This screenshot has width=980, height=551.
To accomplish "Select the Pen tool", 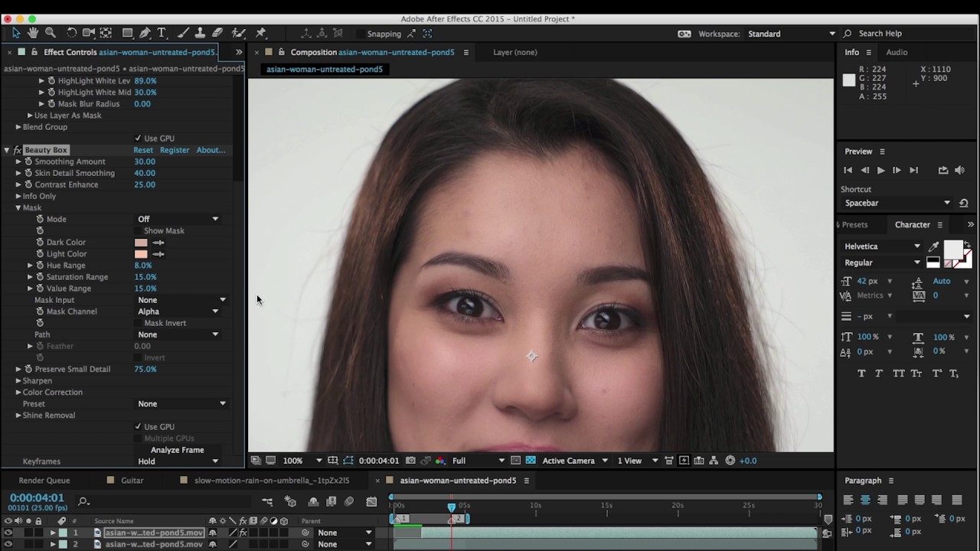I will [145, 33].
